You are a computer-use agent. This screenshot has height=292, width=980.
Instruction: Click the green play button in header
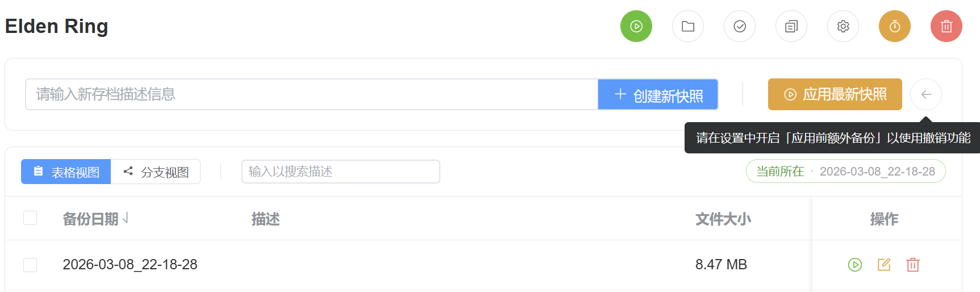coord(636,26)
